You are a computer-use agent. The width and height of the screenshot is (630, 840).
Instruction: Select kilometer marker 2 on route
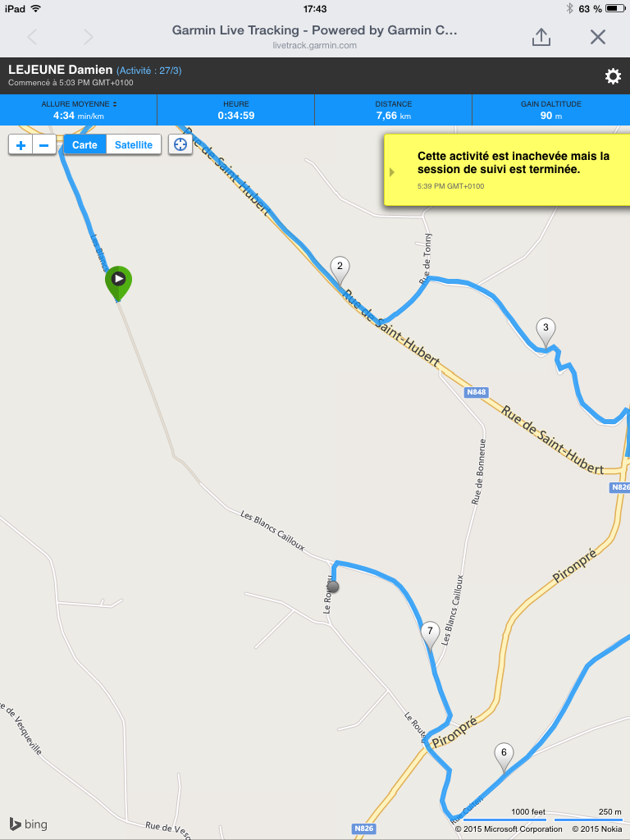(x=340, y=271)
